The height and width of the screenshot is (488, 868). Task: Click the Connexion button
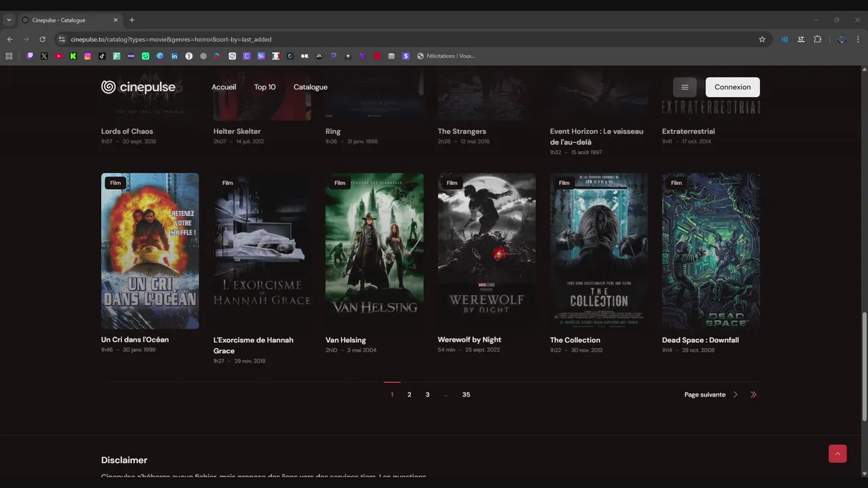732,87
